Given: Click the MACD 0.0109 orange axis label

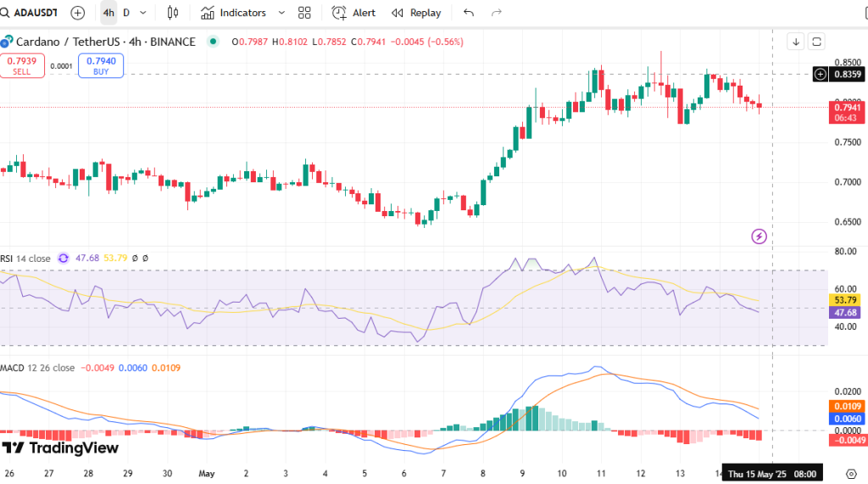Looking at the screenshot, I should 847,407.
